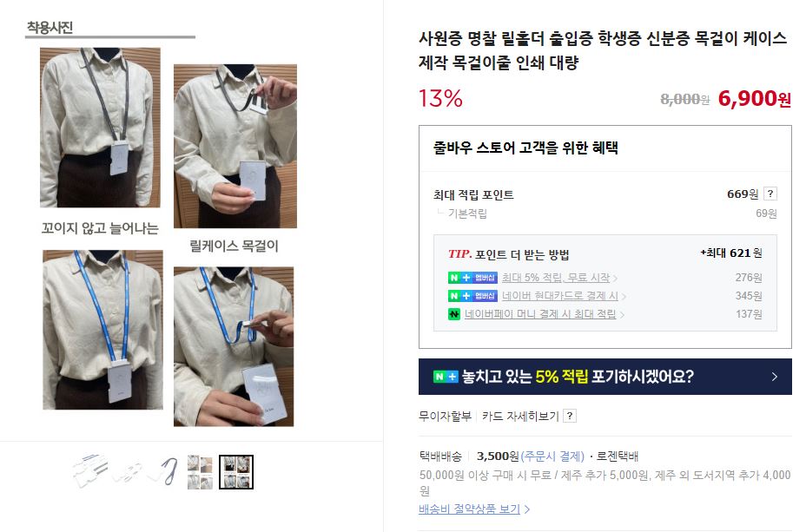This screenshot has height=532, width=806.
Task: Open the chevron after 배송비 절약상품 보기
Action: pyautogui.click(x=527, y=509)
